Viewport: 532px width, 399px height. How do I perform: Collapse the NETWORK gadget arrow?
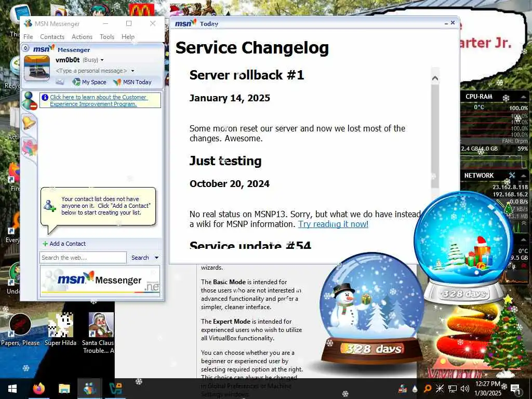(524, 176)
